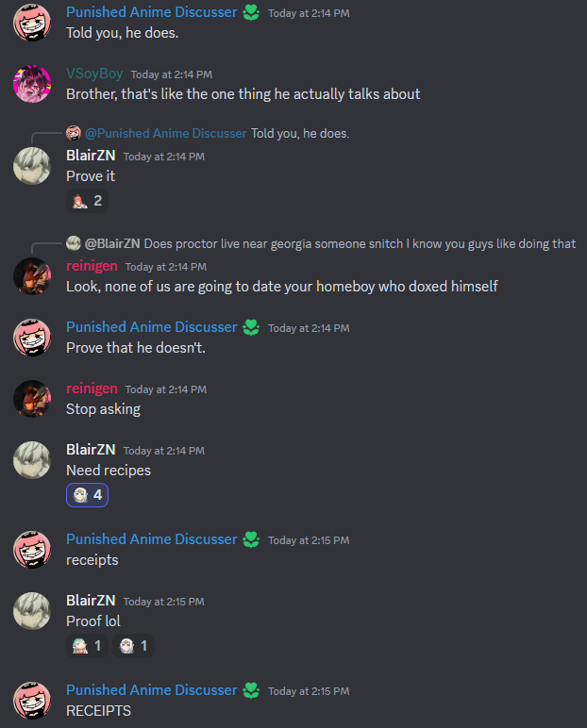
Task: Open the username reinigen above "Stop asking"
Action: coord(92,389)
